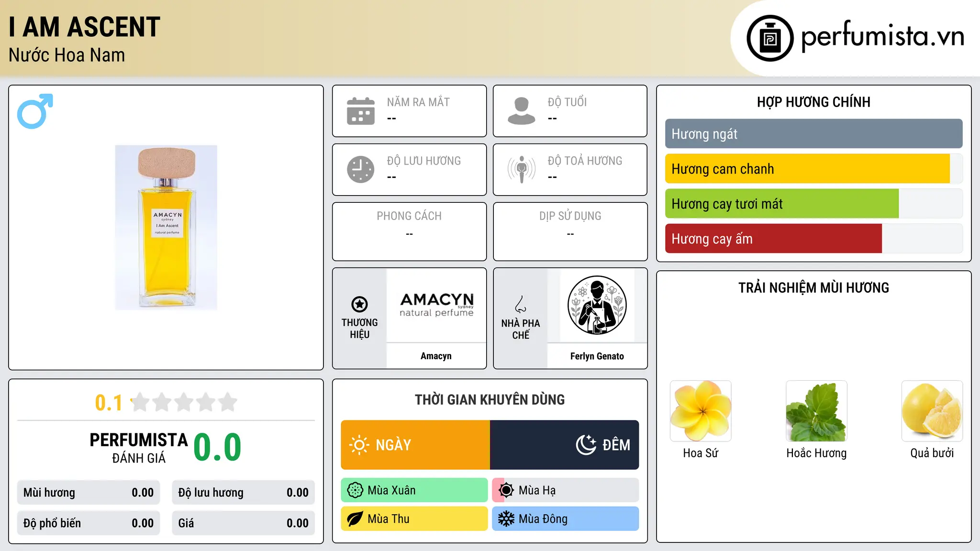This screenshot has width=980, height=551.
Task: Click the Nước Hoa Nam subtitle
Action: point(67,55)
